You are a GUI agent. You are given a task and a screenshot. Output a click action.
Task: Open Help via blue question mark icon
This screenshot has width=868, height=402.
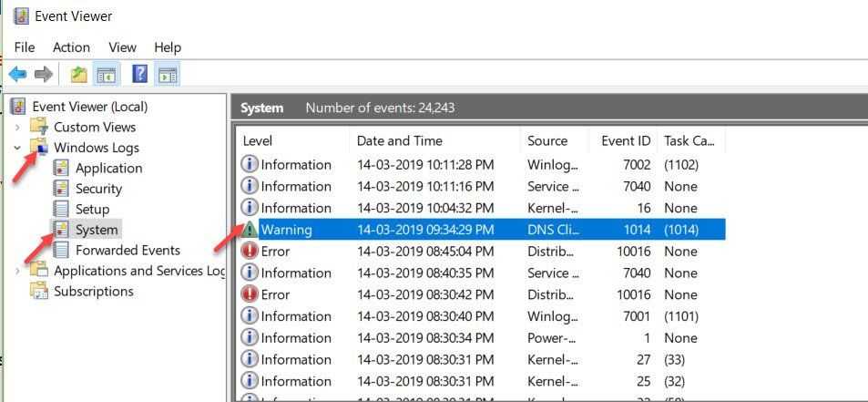(140, 74)
